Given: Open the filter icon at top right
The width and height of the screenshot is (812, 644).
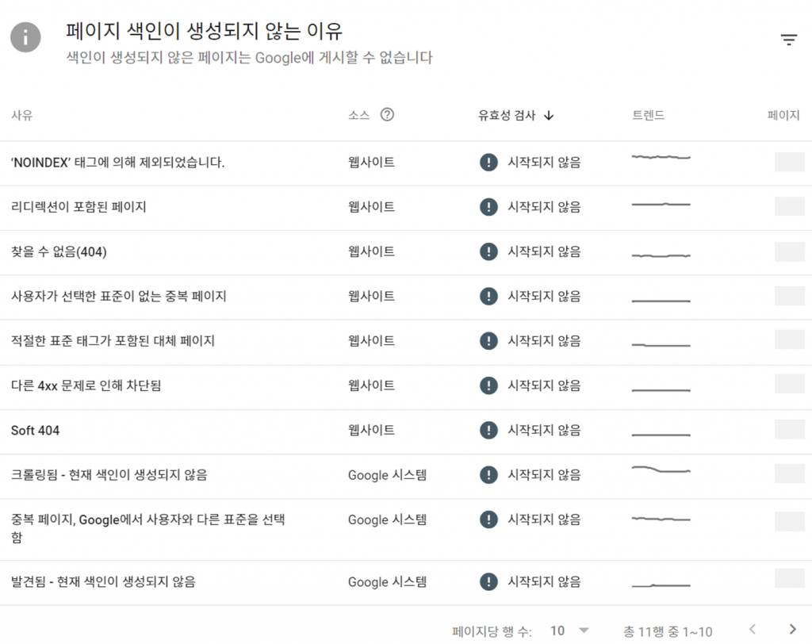Looking at the screenshot, I should point(788,40).
